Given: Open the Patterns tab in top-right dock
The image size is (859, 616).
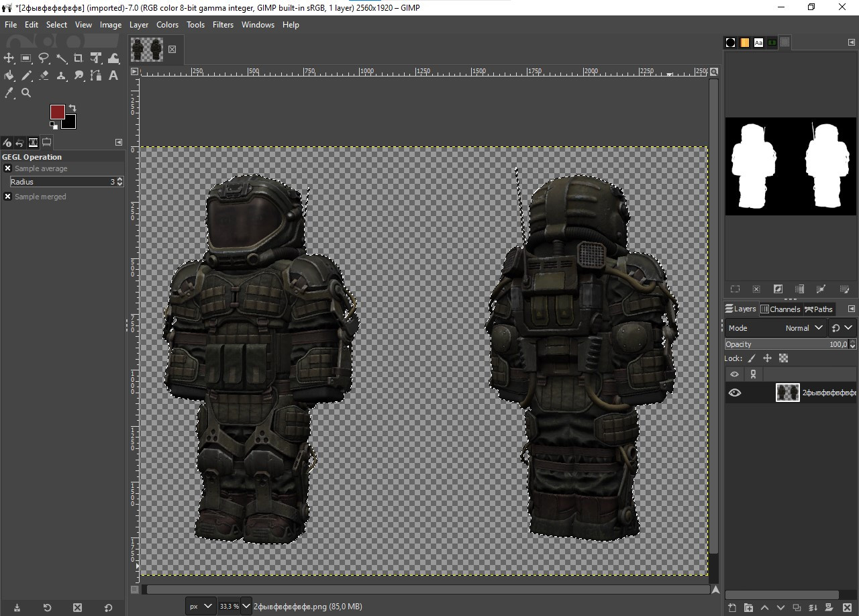Looking at the screenshot, I should pyautogui.click(x=744, y=42).
